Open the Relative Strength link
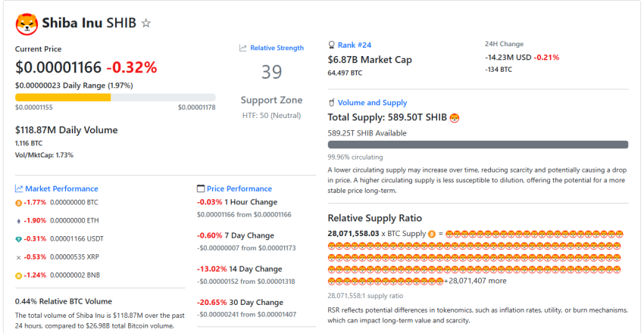Image resolution: width=644 pixels, height=333 pixels. tap(277, 48)
